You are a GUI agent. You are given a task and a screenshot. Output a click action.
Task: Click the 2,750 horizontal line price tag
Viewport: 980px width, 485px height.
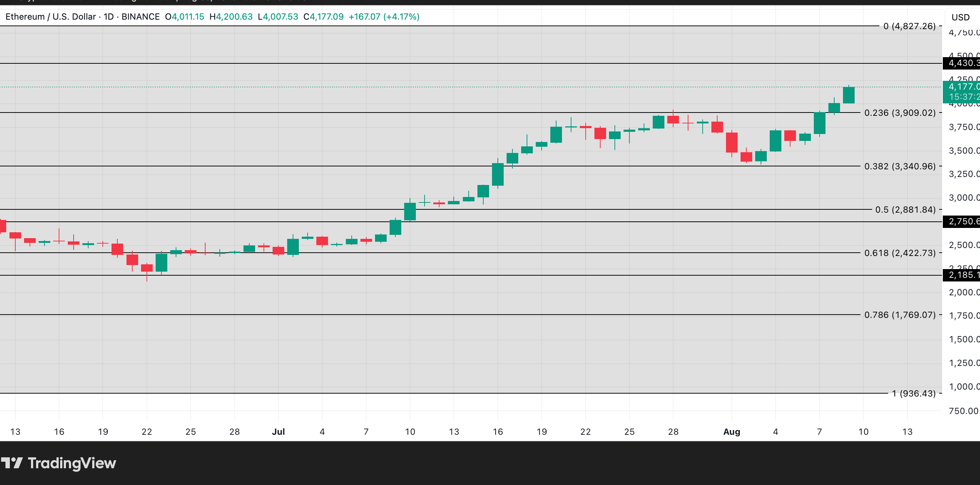(961, 222)
